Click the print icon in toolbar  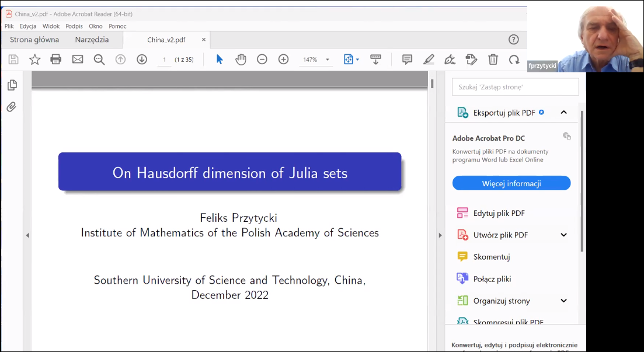tap(56, 59)
